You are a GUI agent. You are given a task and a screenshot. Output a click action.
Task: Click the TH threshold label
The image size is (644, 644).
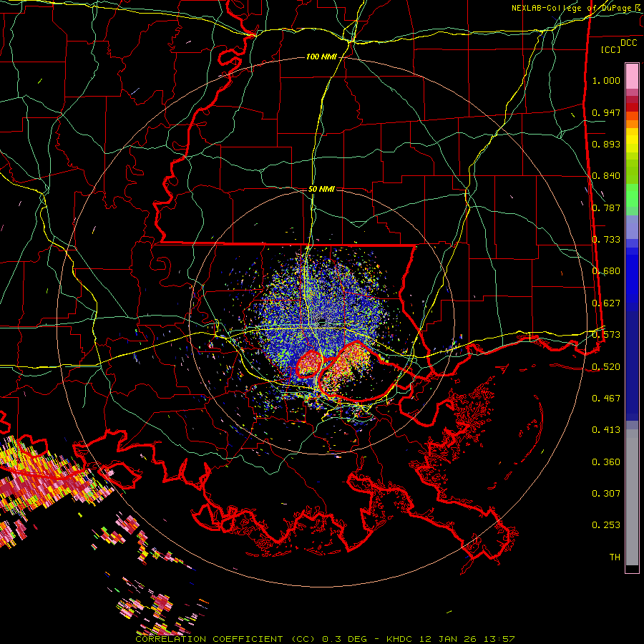[615, 557]
